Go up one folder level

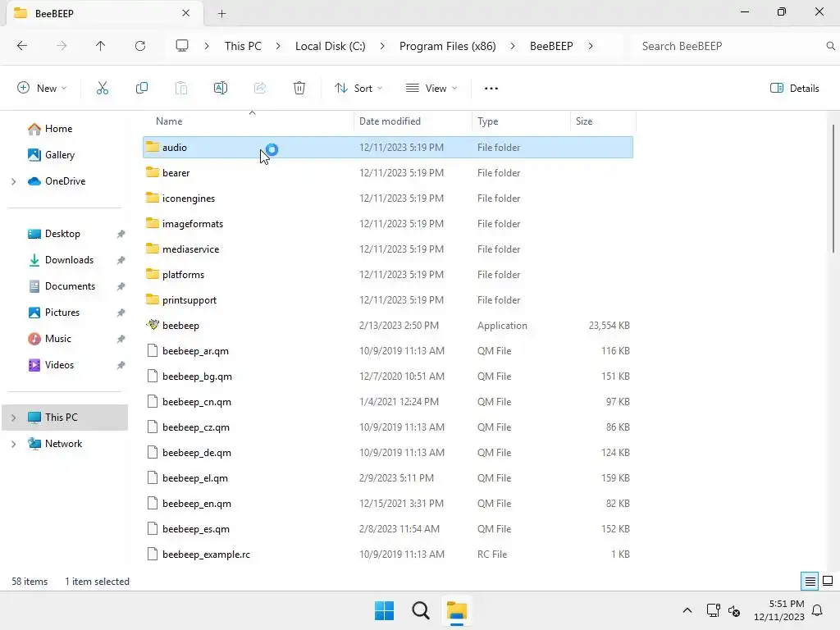click(x=100, y=46)
